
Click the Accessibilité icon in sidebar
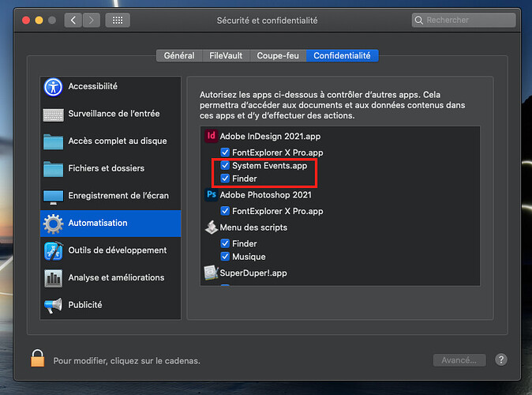tap(53, 87)
